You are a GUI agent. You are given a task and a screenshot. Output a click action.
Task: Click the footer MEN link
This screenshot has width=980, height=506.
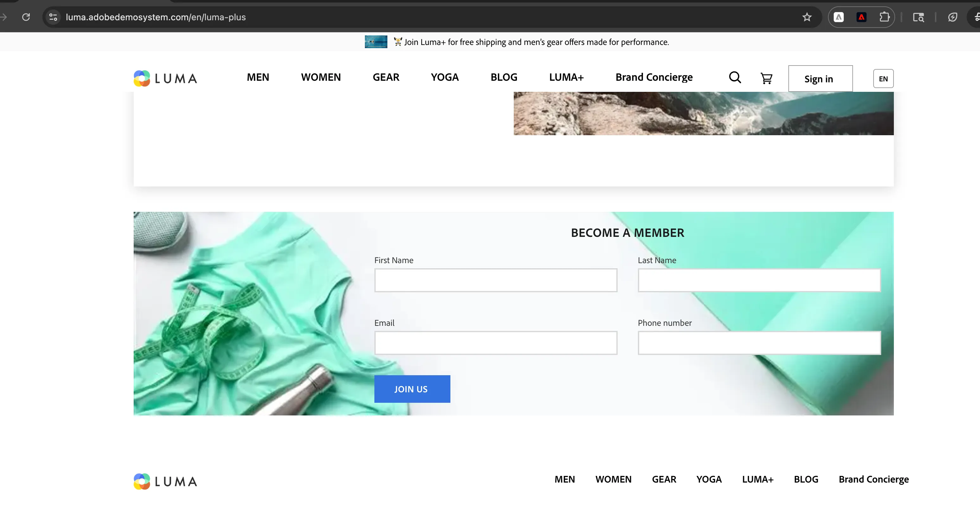coord(564,479)
